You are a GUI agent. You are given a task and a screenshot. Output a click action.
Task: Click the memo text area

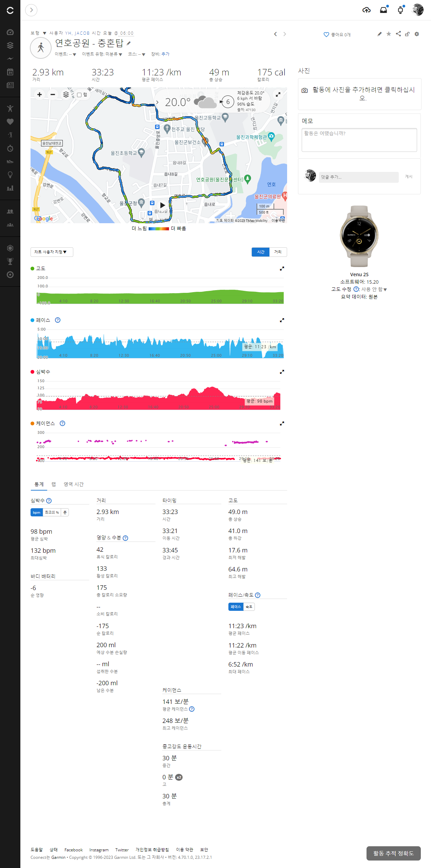tap(359, 140)
